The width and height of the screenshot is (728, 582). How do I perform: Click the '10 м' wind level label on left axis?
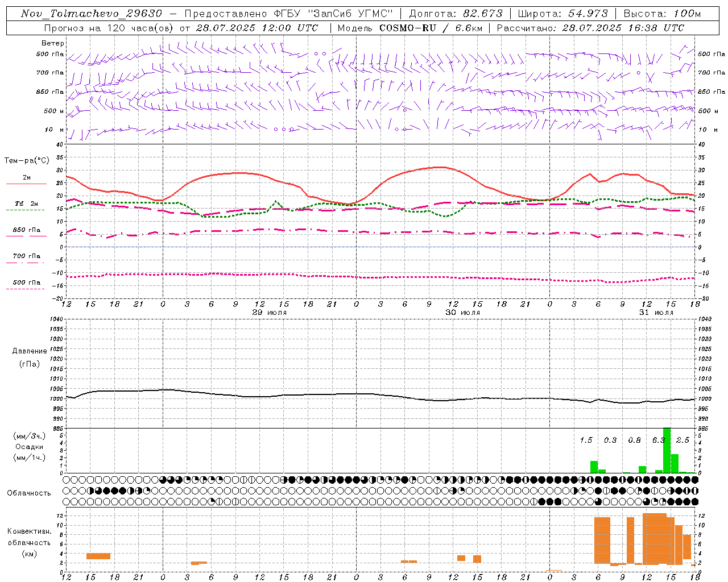[x=55, y=130]
